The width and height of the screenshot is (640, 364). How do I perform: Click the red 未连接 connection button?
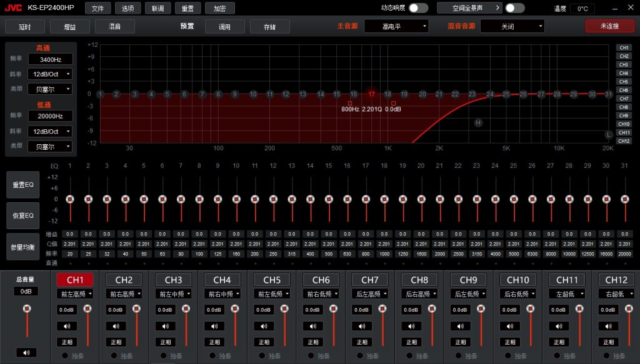click(x=610, y=26)
